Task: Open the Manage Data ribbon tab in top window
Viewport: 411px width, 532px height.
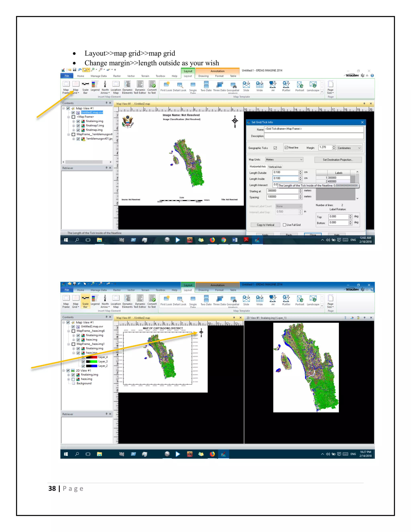Action: [x=99, y=76]
